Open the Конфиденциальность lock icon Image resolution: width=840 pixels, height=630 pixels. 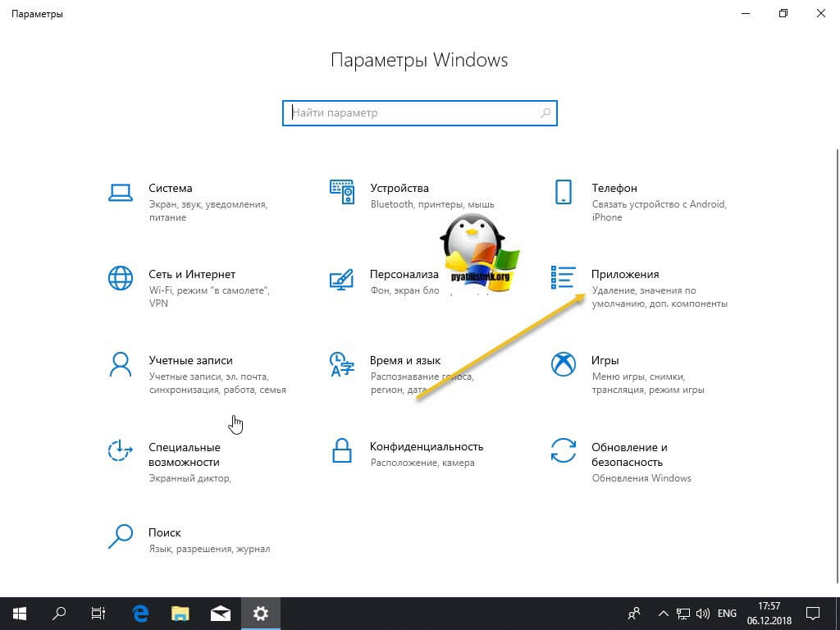click(x=342, y=450)
